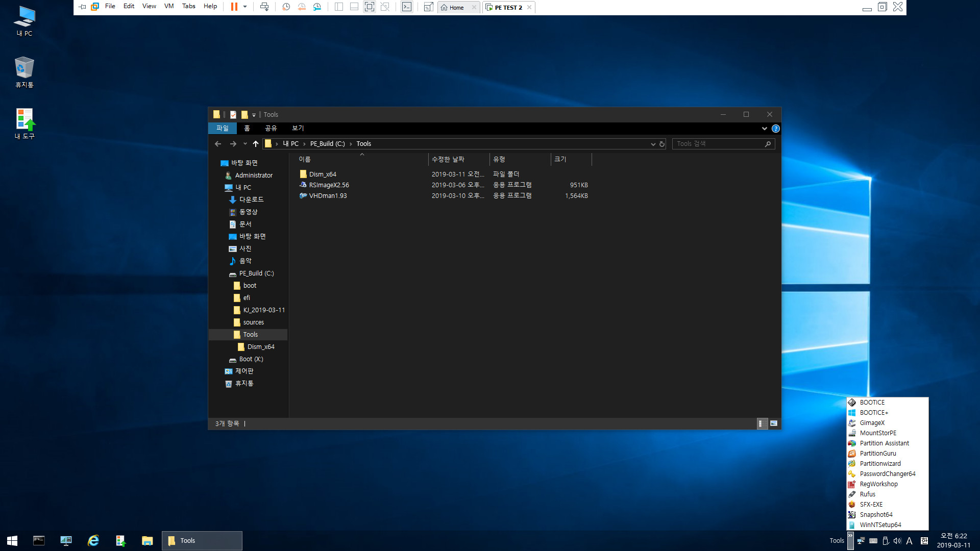Open PartitionGuru tool
The width and height of the screenshot is (980, 551).
click(878, 453)
